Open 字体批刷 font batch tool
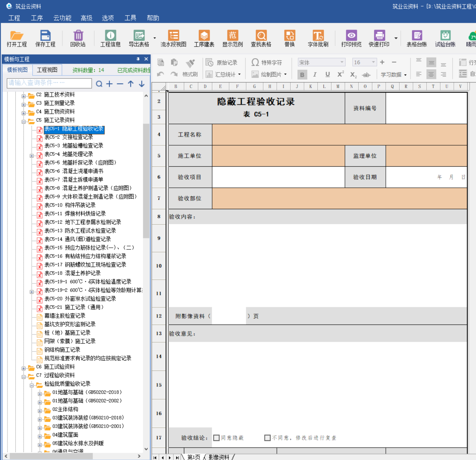The image size is (476, 460). tap(318, 38)
